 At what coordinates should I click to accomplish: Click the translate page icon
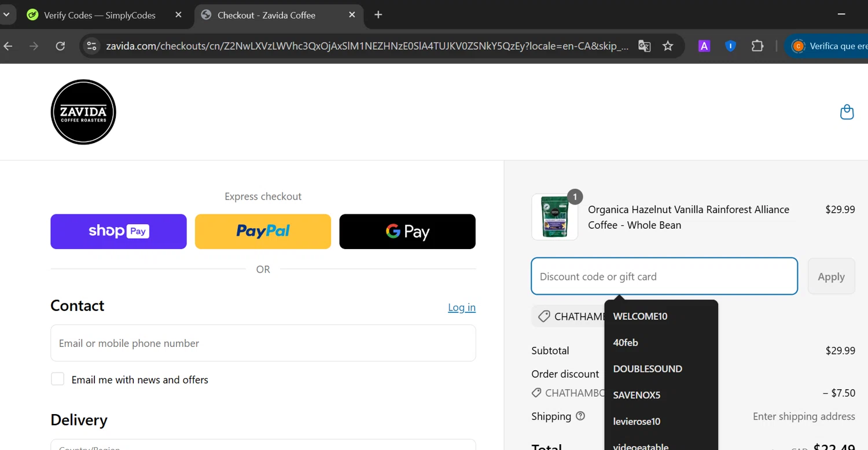tap(644, 46)
